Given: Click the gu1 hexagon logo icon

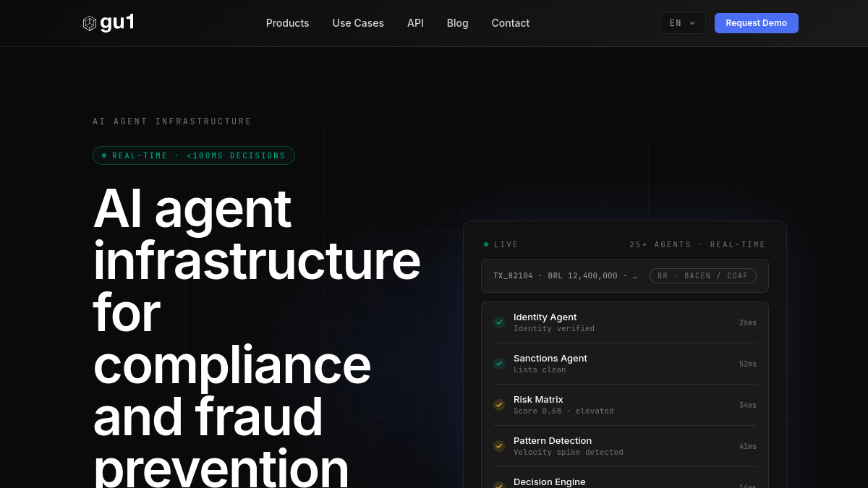Looking at the screenshot, I should [90, 23].
